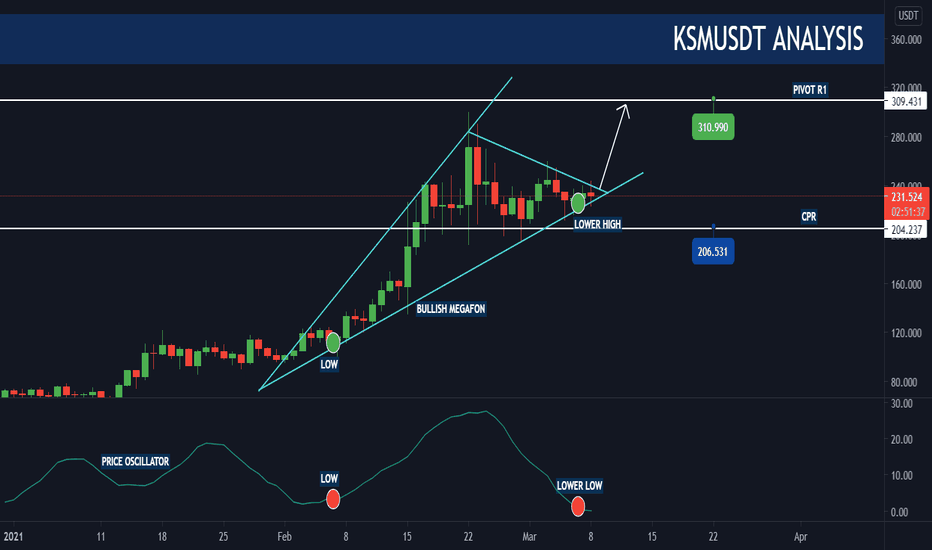Viewport: 932px width, 550px height.
Task: Click the Mar date axis label
Action: click(x=529, y=537)
